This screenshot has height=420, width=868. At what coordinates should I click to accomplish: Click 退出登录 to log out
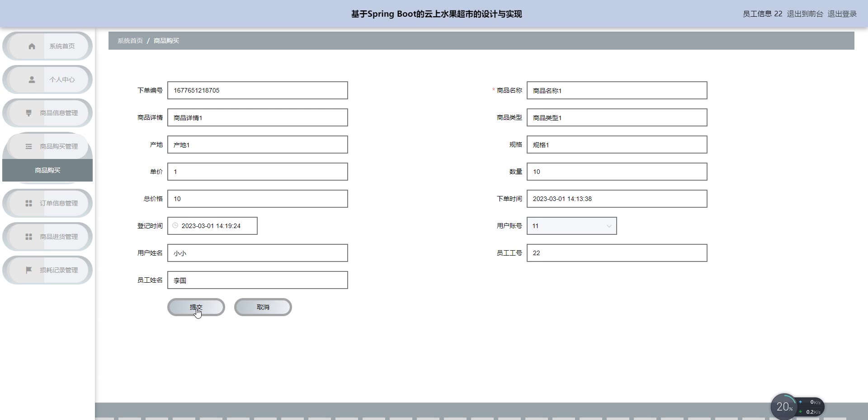click(842, 14)
